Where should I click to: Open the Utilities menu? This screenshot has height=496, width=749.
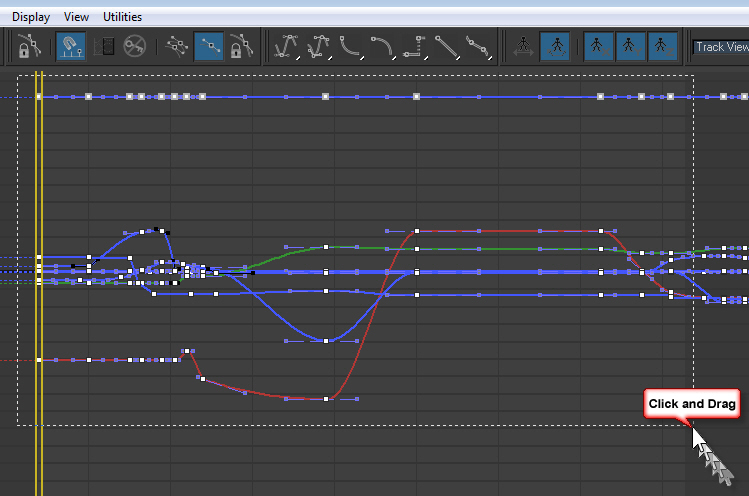click(x=122, y=17)
